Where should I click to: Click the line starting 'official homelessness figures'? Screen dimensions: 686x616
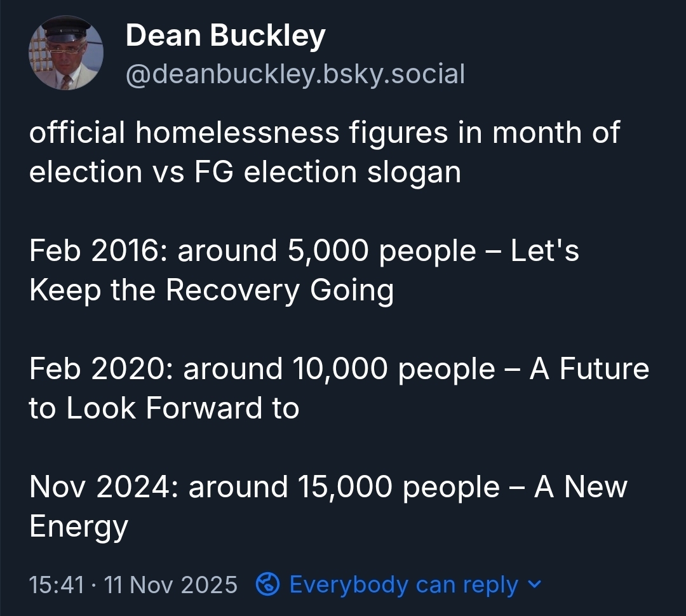coord(324,133)
